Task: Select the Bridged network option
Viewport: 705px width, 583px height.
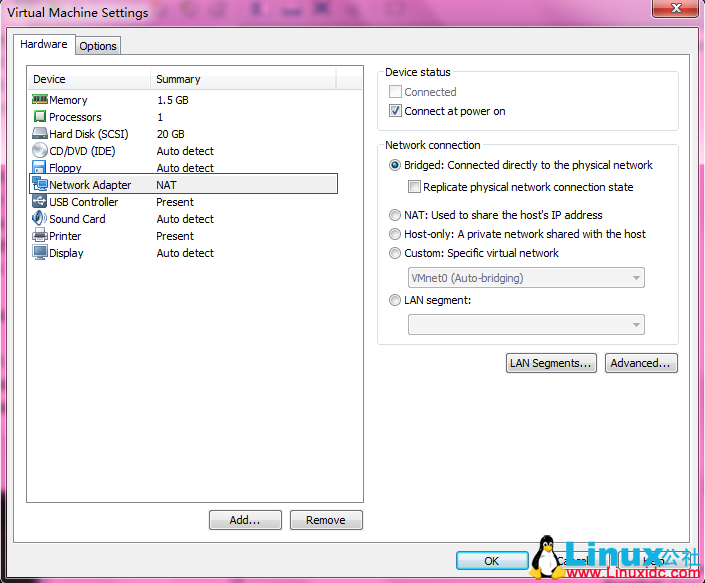Action: pos(395,165)
